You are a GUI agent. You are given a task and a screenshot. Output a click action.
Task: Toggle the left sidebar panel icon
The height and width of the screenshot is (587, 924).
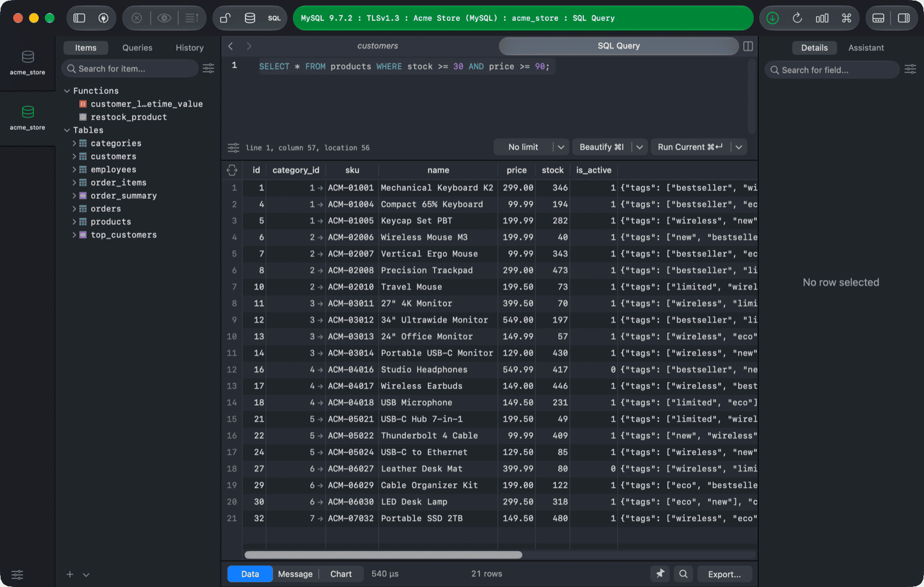coord(79,18)
